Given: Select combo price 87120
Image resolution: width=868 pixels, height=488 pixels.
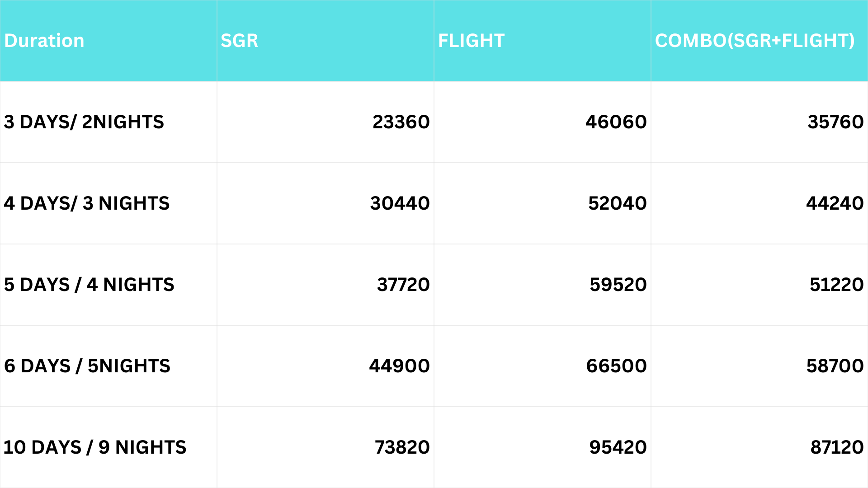Looking at the screenshot, I should [837, 447].
